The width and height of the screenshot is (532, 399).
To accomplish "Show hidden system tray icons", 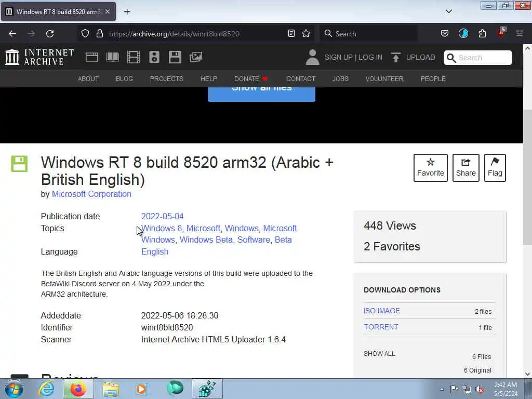I will coord(442,389).
